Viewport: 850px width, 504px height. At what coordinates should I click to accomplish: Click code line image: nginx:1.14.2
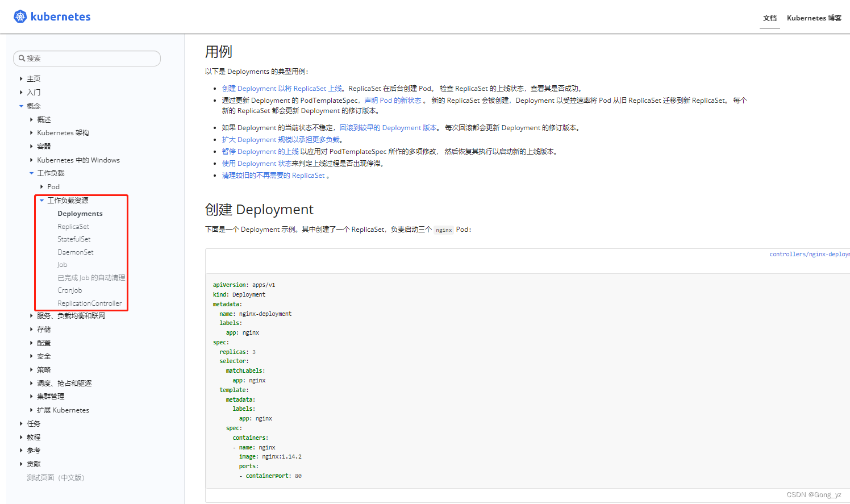pos(270,457)
